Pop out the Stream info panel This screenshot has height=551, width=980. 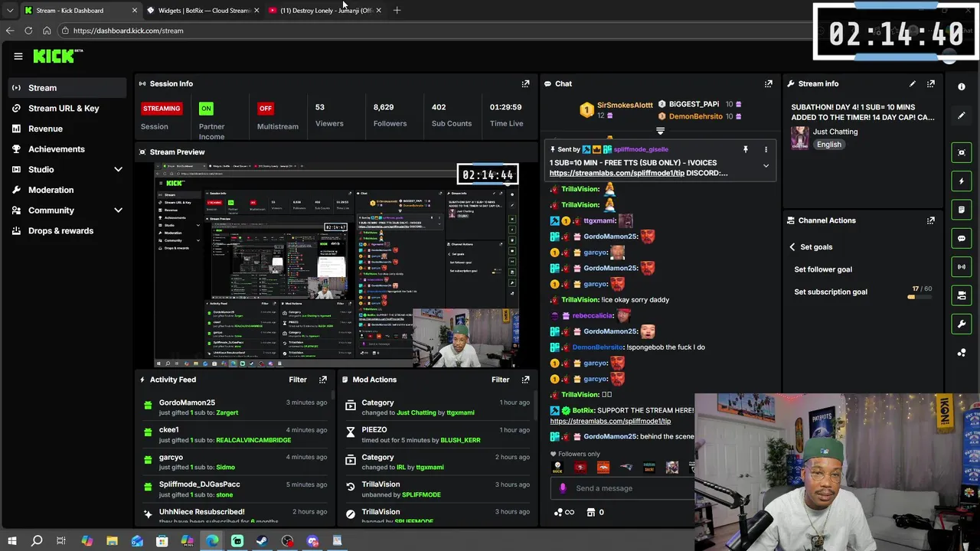[x=931, y=83]
